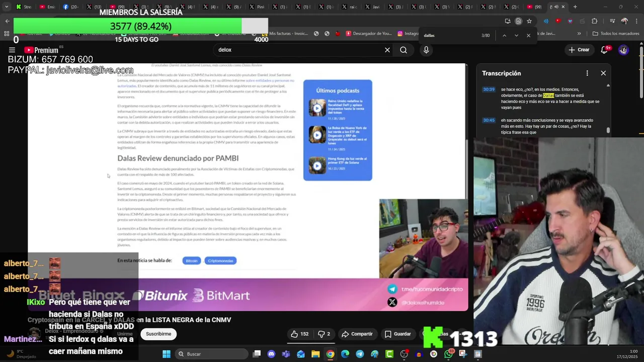
Task: Switch to the 'Pini' X tab
Action: 257,7
